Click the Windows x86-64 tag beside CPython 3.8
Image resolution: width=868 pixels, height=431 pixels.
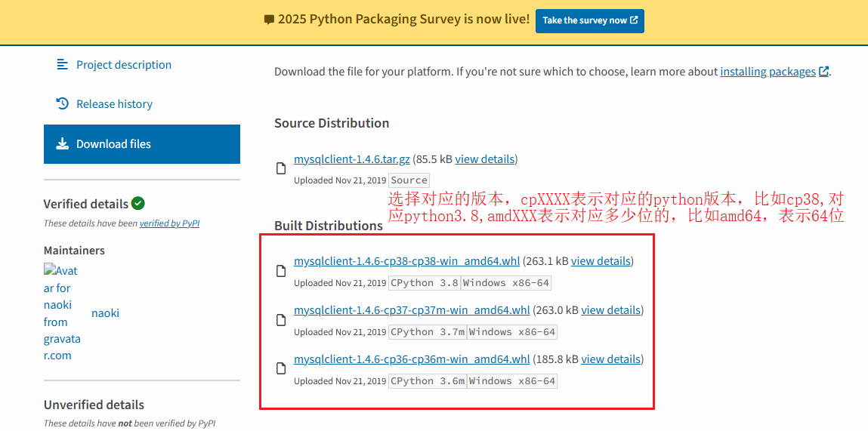point(506,283)
